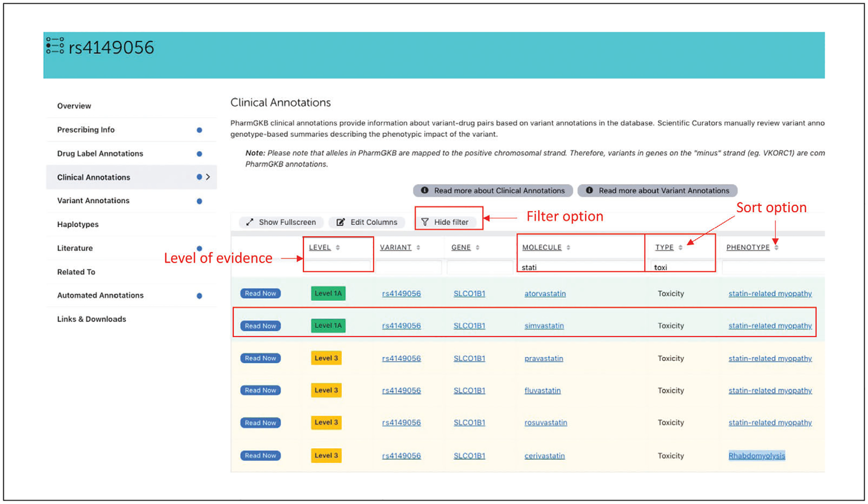868x504 pixels.
Task: Sort by MOLECULE column label
Action: pyautogui.click(x=542, y=247)
